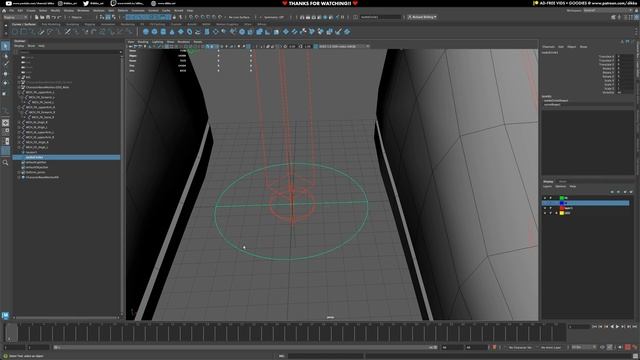Play the animation forward
Screen dimensions: 640x360
point(617,327)
